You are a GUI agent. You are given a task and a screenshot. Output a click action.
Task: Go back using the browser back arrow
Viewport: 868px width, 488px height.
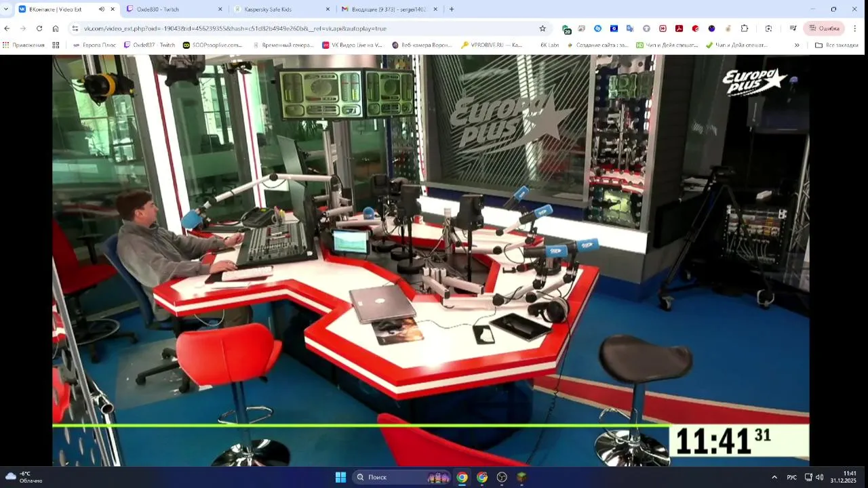[7, 28]
